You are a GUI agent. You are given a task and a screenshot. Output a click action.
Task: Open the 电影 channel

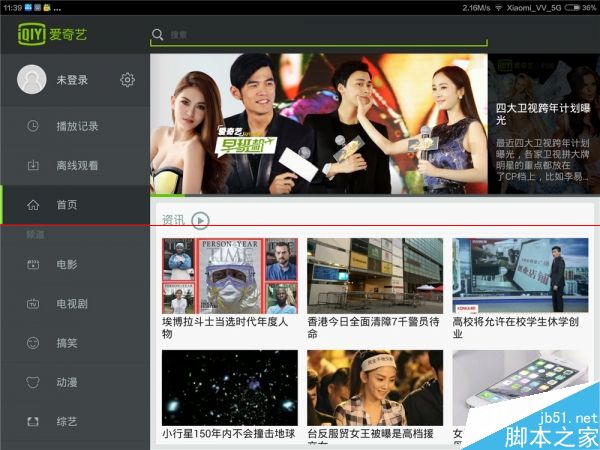pos(75,264)
